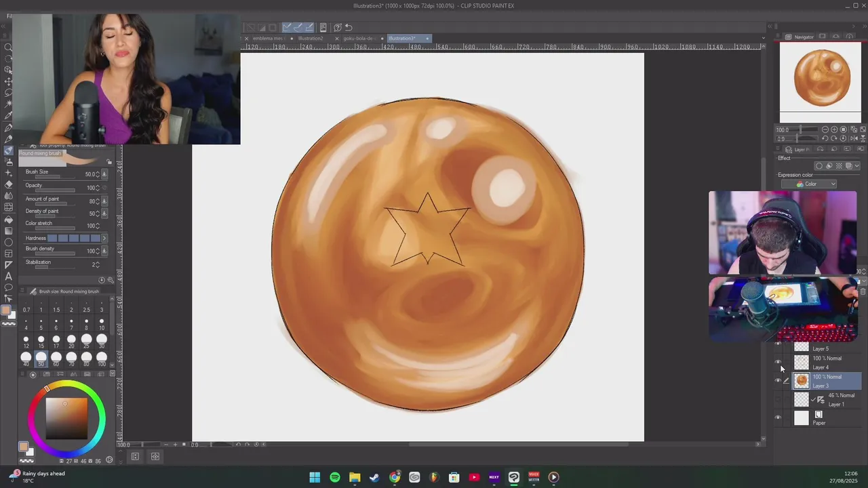Open sub tool detail wrench icon
Image resolution: width=868 pixels, height=488 pixels.
110,280
